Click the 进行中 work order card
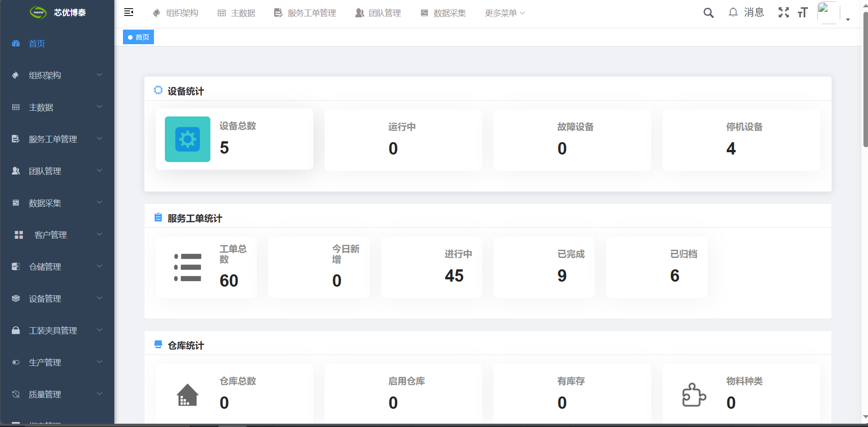Image resolution: width=868 pixels, height=427 pixels. click(x=431, y=267)
